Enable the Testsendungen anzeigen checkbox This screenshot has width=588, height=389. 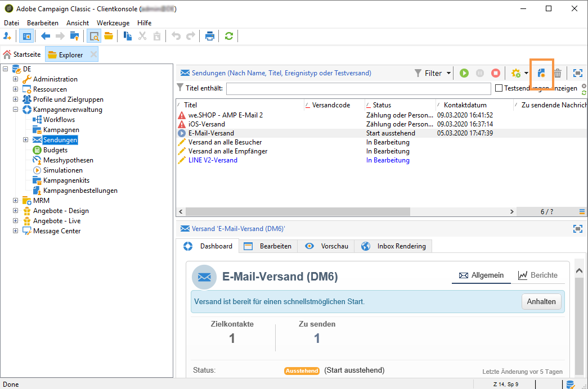[499, 88]
